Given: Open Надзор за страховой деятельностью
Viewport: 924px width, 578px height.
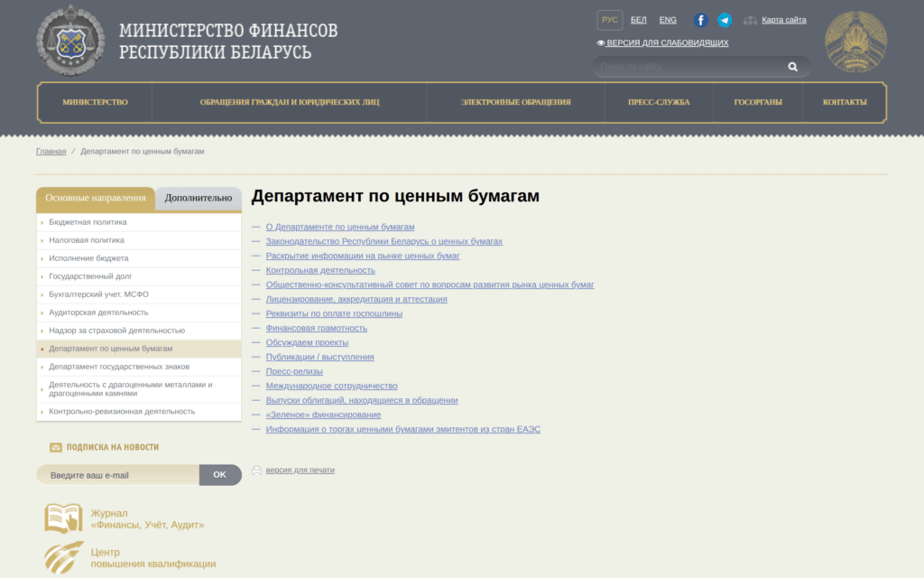Looking at the screenshot, I should click(x=139, y=331).
